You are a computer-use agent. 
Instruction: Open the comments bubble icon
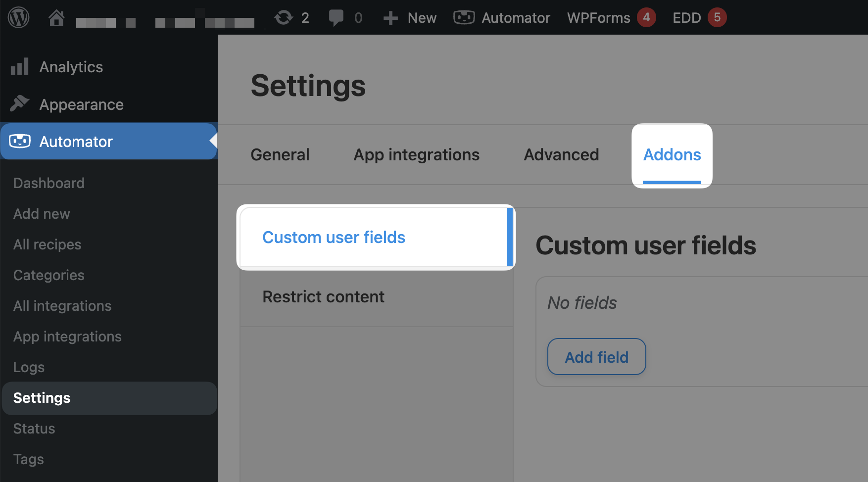tap(336, 18)
